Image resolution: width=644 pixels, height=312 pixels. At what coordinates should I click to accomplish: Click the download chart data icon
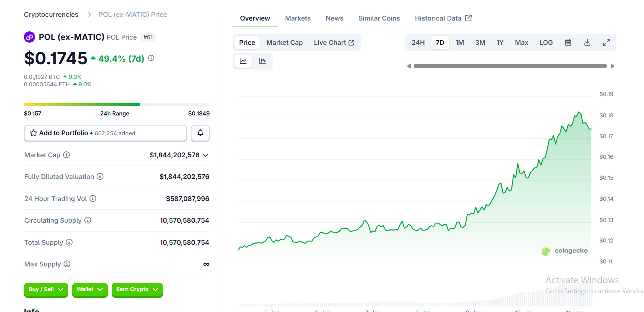tap(587, 43)
